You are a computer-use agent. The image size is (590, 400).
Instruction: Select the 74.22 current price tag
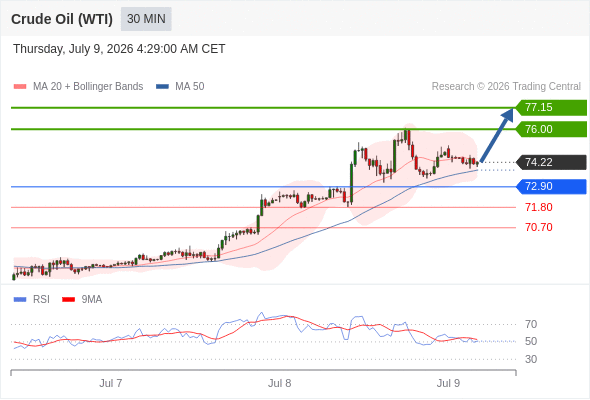(x=551, y=163)
